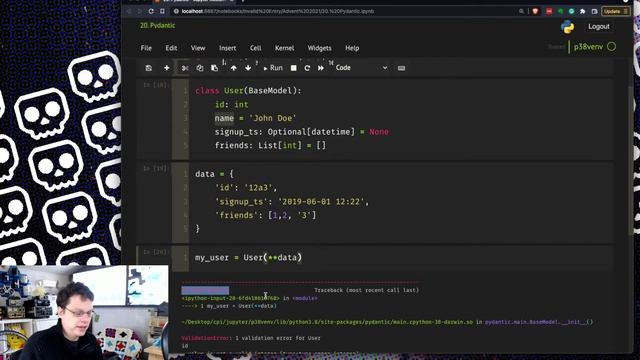Viewport: 640px width, 360px height.
Task: Bookmark this page in the browser
Action: [x=162, y=11]
